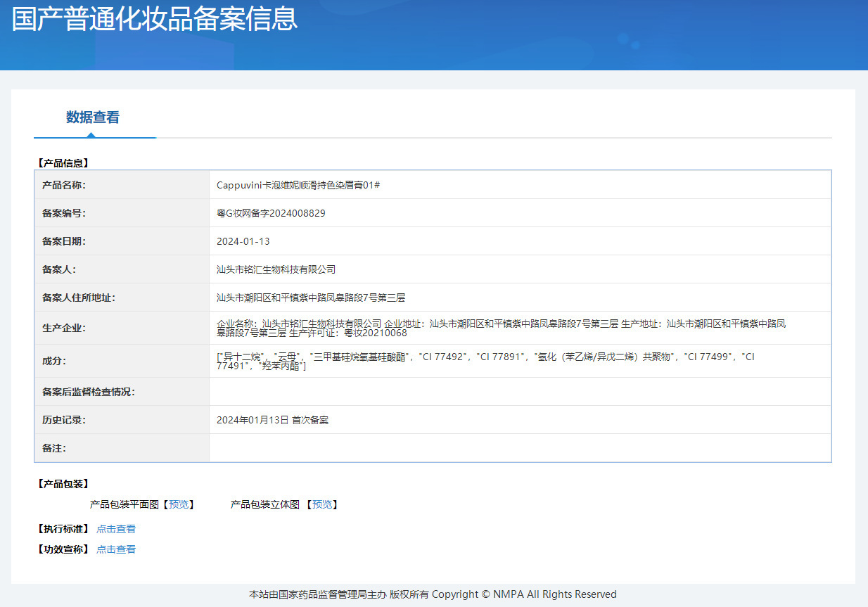Click the 历史记录 row label

coord(63,420)
